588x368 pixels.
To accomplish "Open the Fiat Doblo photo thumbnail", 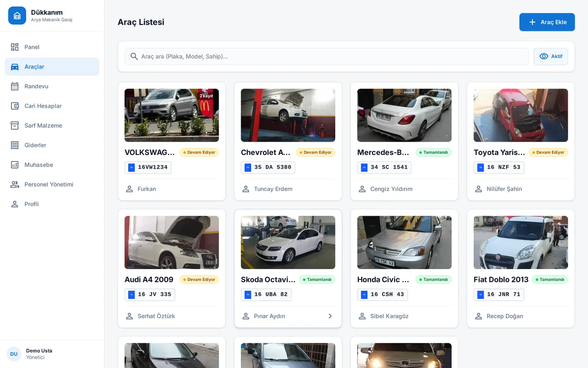I will tap(521, 242).
